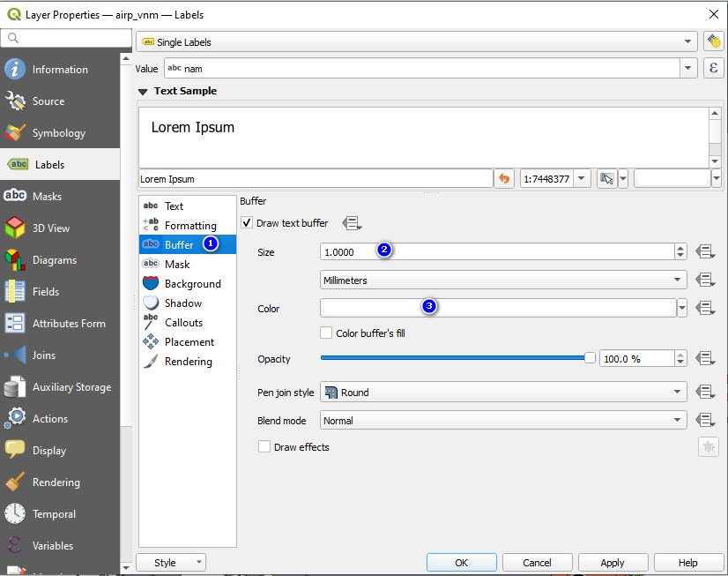Uncheck Draw text buffer
The height and width of the screenshot is (576, 728).
(x=247, y=223)
